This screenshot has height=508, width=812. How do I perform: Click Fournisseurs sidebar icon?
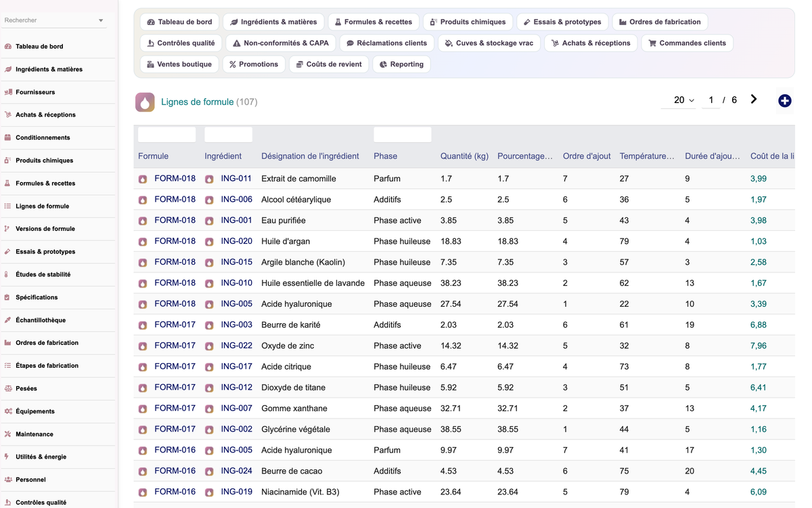point(8,92)
